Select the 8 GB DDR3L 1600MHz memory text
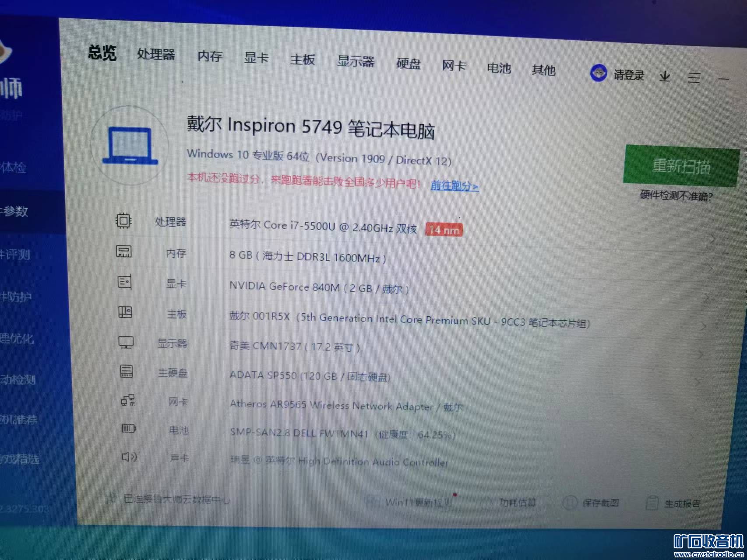Image resolution: width=747 pixels, height=560 pixels. point(308,257)
